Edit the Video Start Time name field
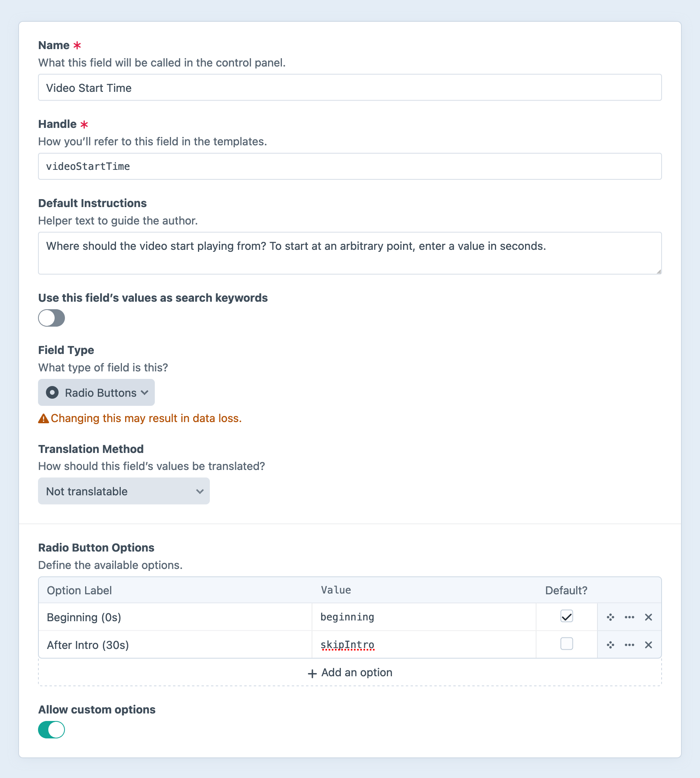 [x=350, y=88]
